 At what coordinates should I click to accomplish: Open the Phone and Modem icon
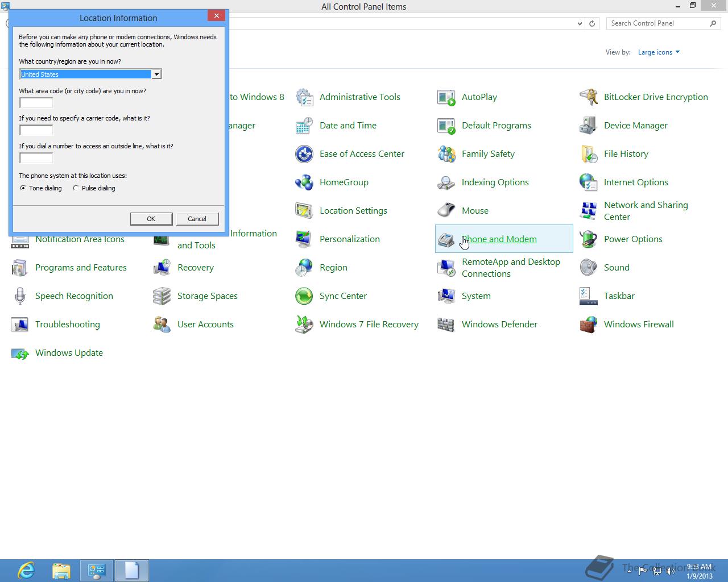tap(446, 239)
